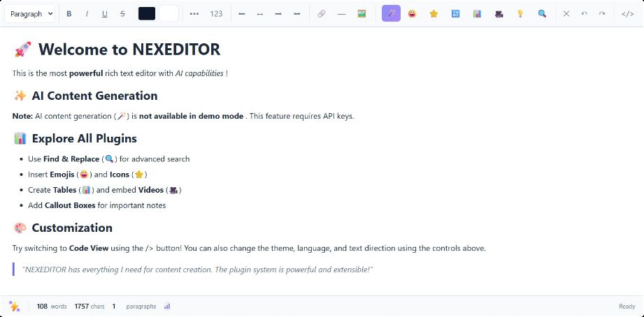Open the dark text color swatch
This screenshot has height=317, width=644.
(147, 13)
